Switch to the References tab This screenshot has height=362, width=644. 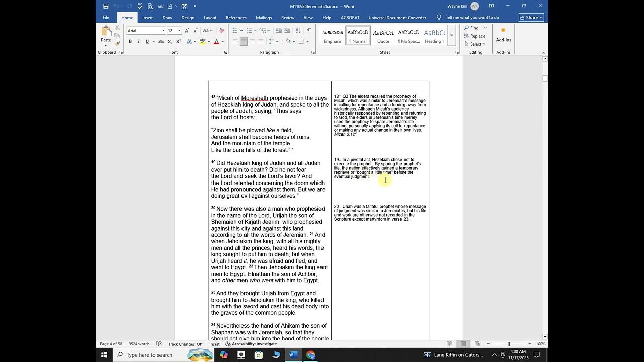pos(236,18)
